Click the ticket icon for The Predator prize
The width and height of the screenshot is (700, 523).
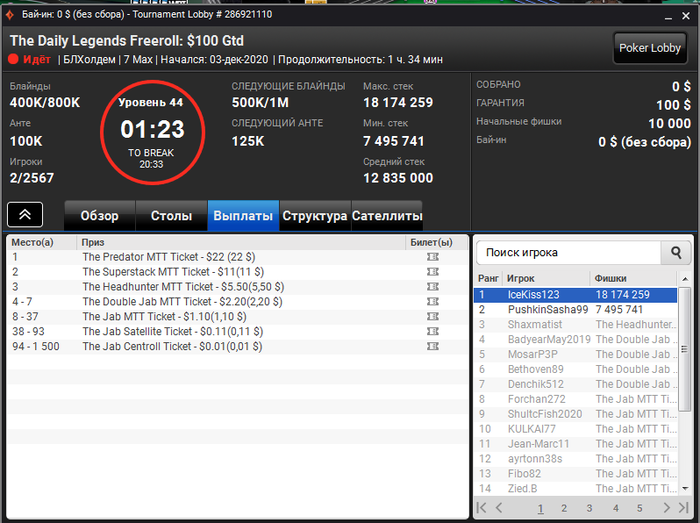[x=432, y=257]
